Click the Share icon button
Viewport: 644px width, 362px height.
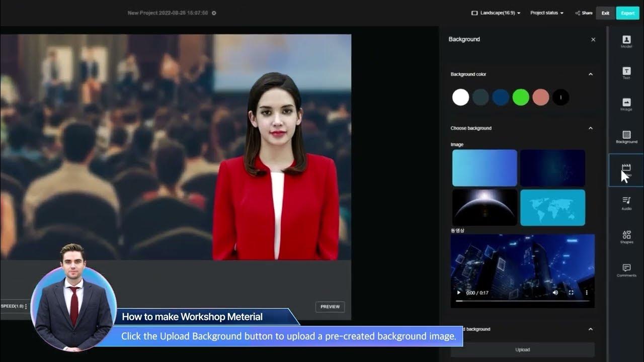point(584,13)
